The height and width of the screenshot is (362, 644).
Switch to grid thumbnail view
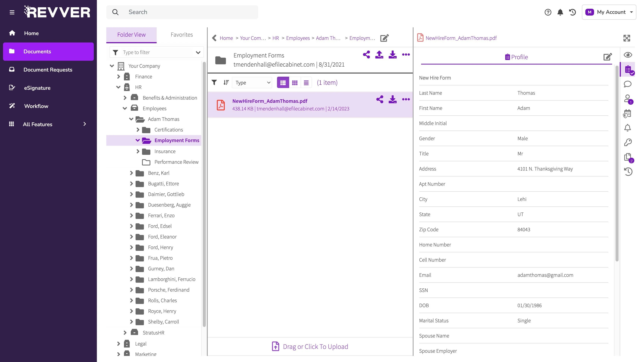(x=295, y=83)
